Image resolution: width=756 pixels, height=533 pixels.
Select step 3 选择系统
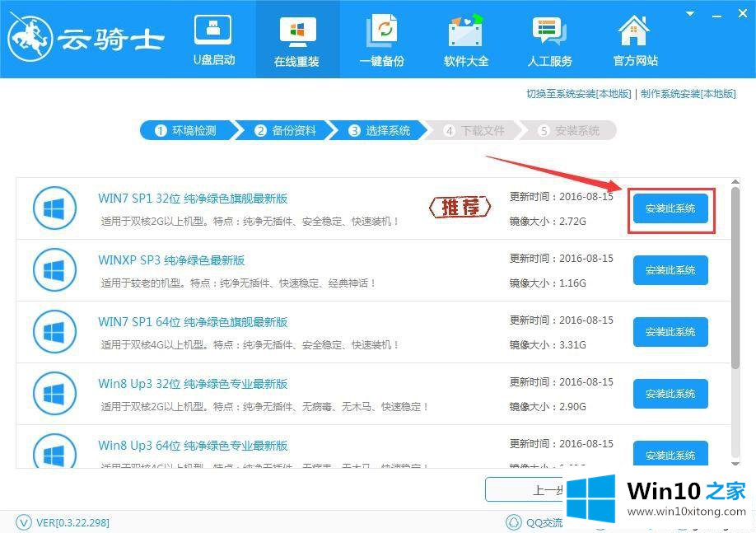coord(380,131)
